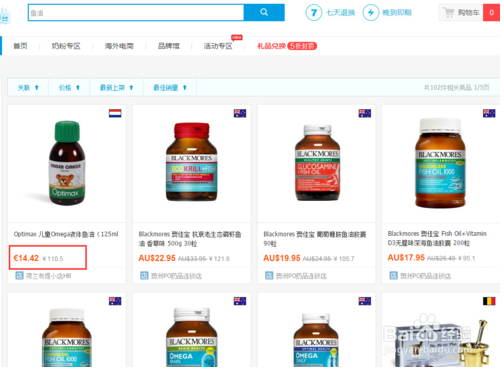This screenshot has width=504, height=389.
Task: Open the Optimax 儿童Omega product title
Action: [x=66, y=234]
